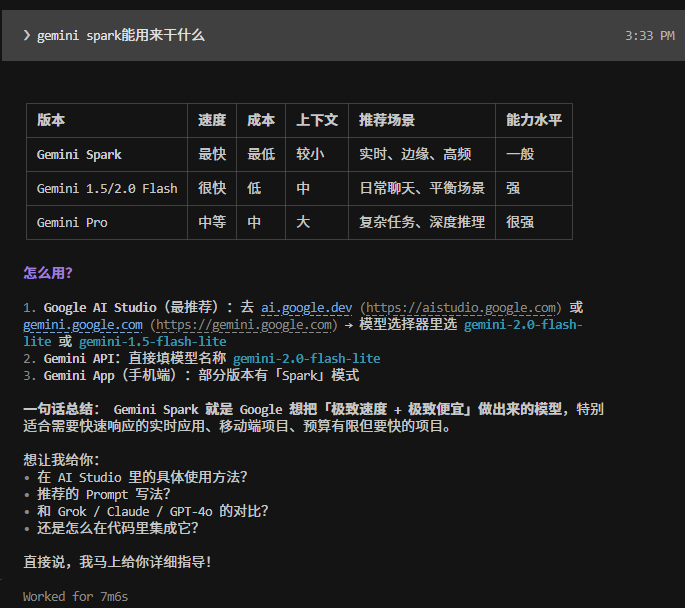The image size is (685, 608).
Task: Click the Google AI Studio list item label
Action: click(100, 307)
